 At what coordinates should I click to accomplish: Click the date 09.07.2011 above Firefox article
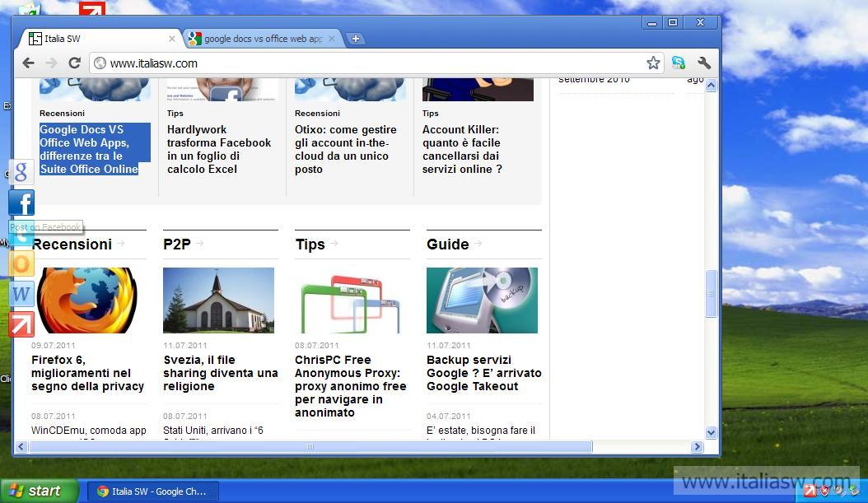[54, 345]
